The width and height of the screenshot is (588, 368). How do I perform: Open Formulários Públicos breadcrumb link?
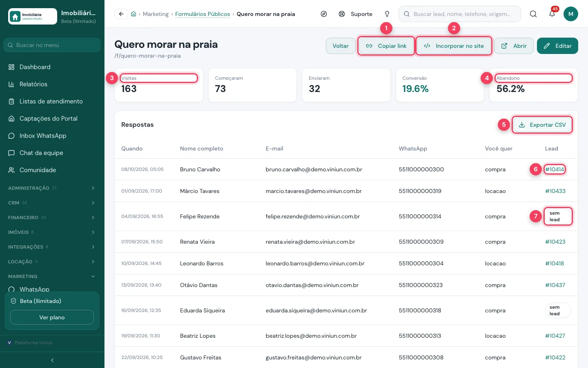point(203,14)
